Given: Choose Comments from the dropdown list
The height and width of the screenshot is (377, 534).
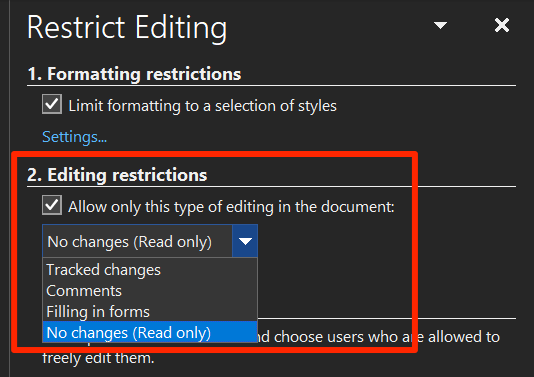Looking at the screenshot, I should click(150, 290).
